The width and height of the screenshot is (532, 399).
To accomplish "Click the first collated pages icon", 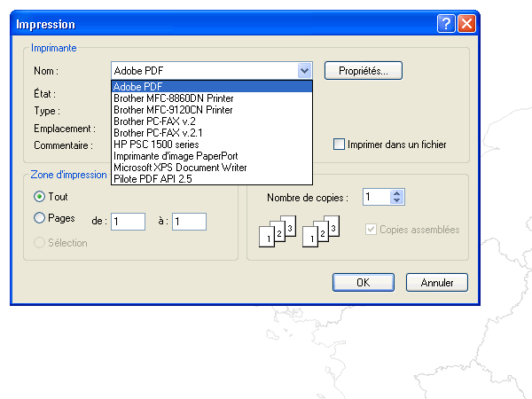I will (278, 231).
